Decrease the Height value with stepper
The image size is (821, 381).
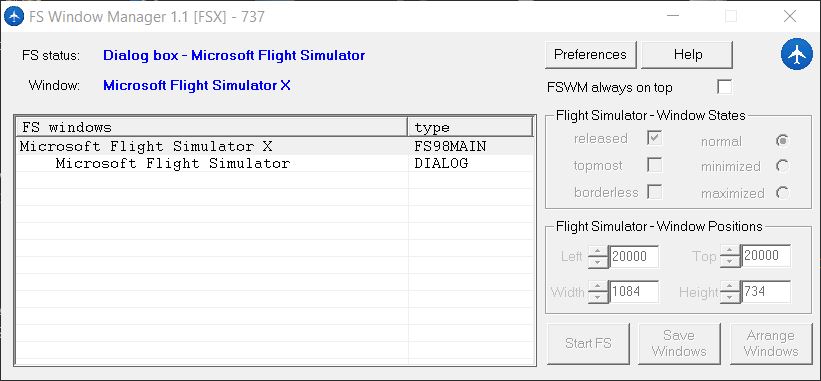click(729, 297)
